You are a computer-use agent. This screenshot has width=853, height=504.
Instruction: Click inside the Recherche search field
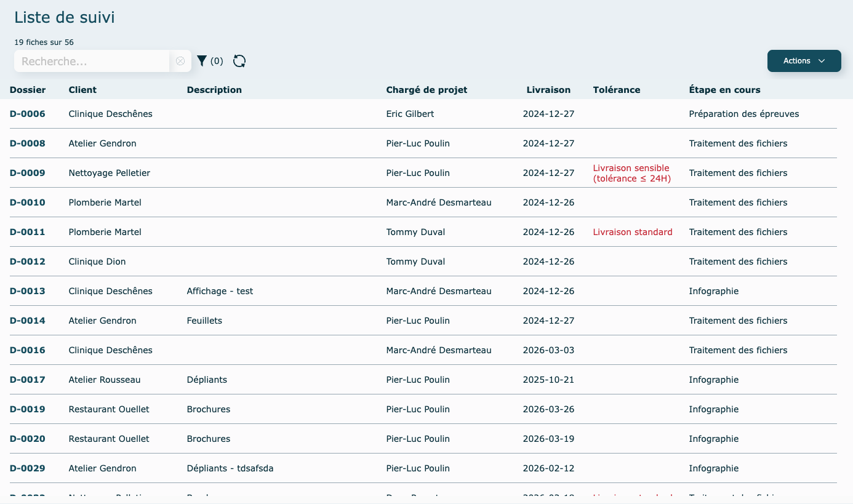point(92,61)
